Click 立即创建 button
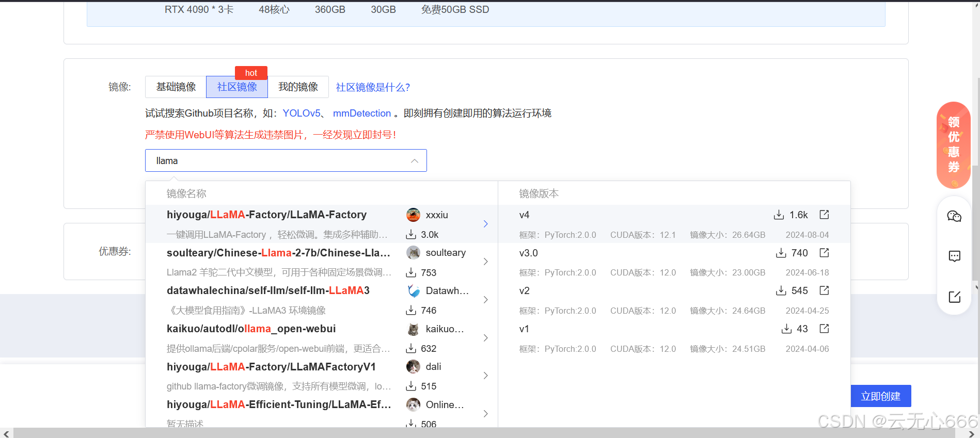This screenshot has height=438, width=980. click(881, 396)
